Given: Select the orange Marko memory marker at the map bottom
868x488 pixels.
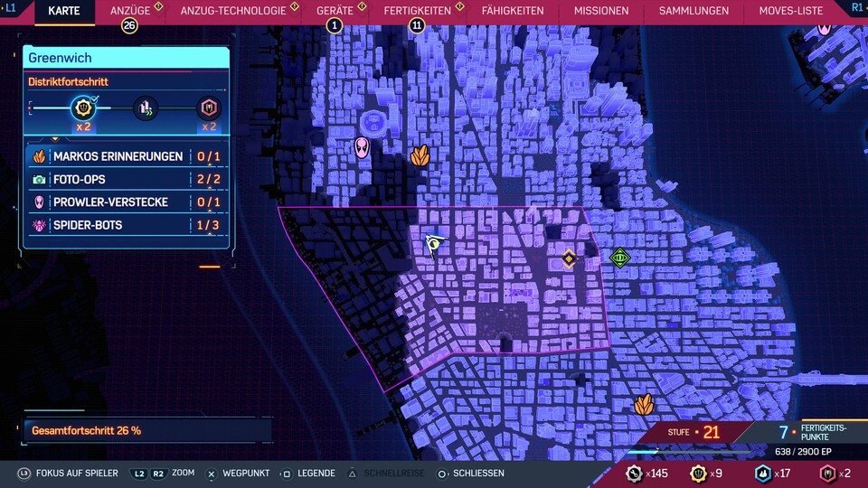Looking at the screenshot, I should pyautogui.click(x=644, y=405).
